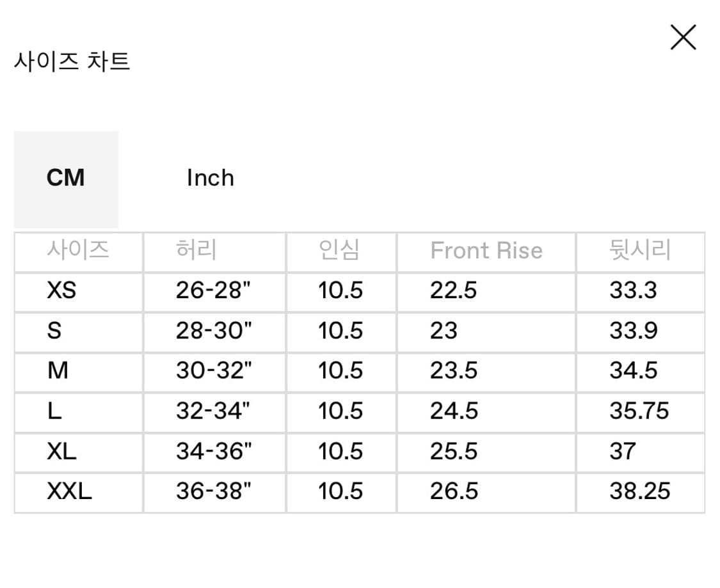Image resolution: width=720 pixels, height=588 pixels.
Task: Close the size chart dialog
Action: (x=683, y=37)
